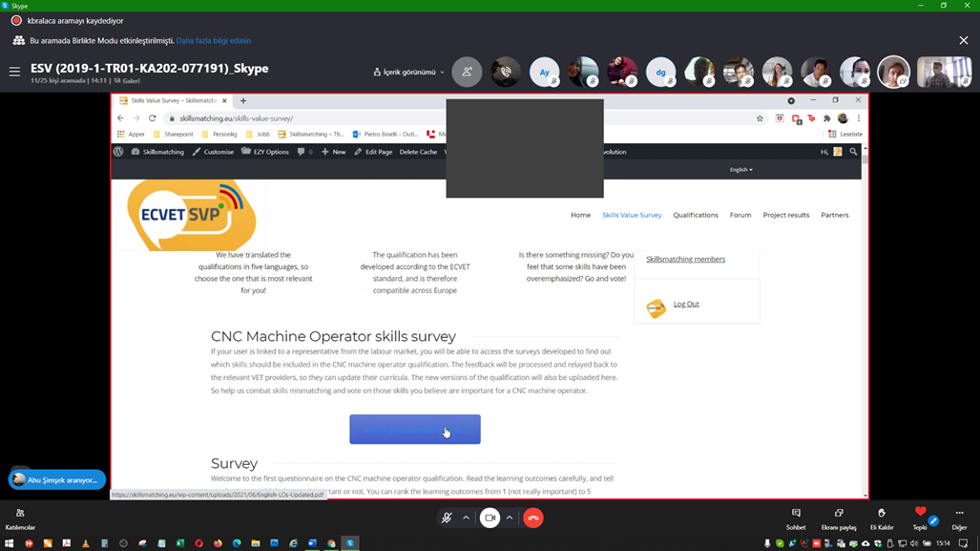Image resolution: width=980 pixels, height=551 pixels.
Task: Select the 'dg' participant avatar
Action: point(660,73)
